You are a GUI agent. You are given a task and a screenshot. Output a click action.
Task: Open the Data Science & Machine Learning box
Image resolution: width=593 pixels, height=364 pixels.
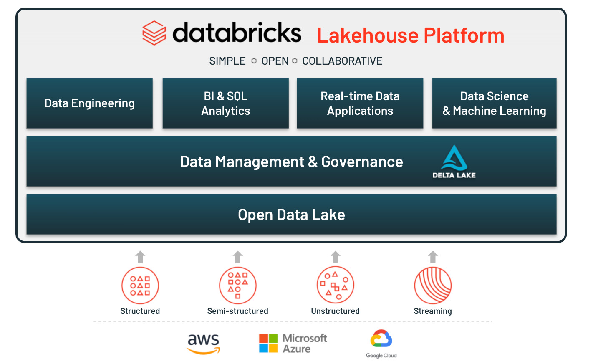(x=495, y=103)
